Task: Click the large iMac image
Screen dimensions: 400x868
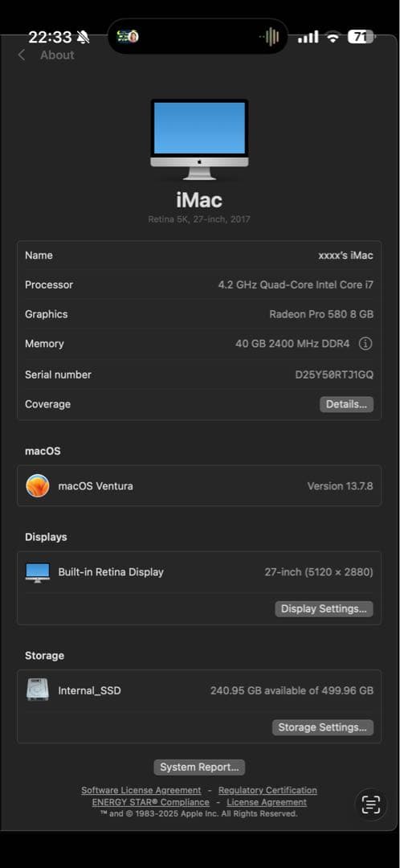Action: (x=199, y=140)
